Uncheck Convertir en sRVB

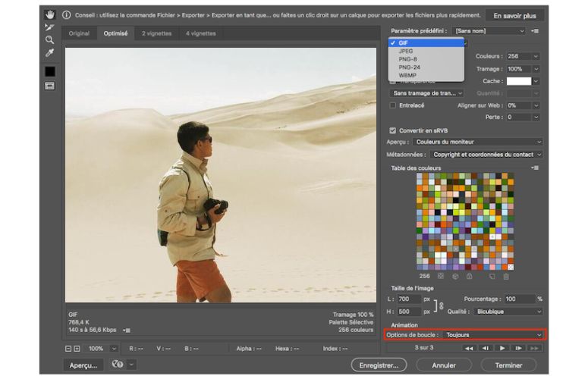(x=392, y=130)
